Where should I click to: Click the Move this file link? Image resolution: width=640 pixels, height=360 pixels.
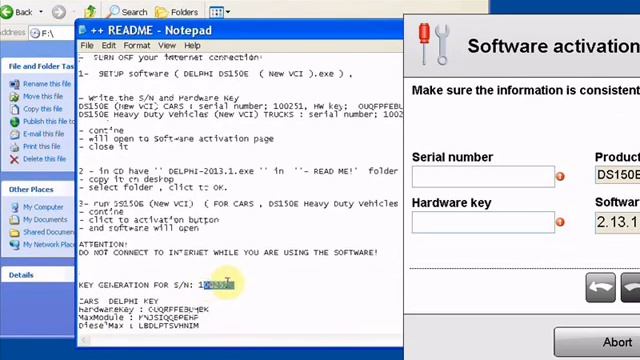[43, 96]
